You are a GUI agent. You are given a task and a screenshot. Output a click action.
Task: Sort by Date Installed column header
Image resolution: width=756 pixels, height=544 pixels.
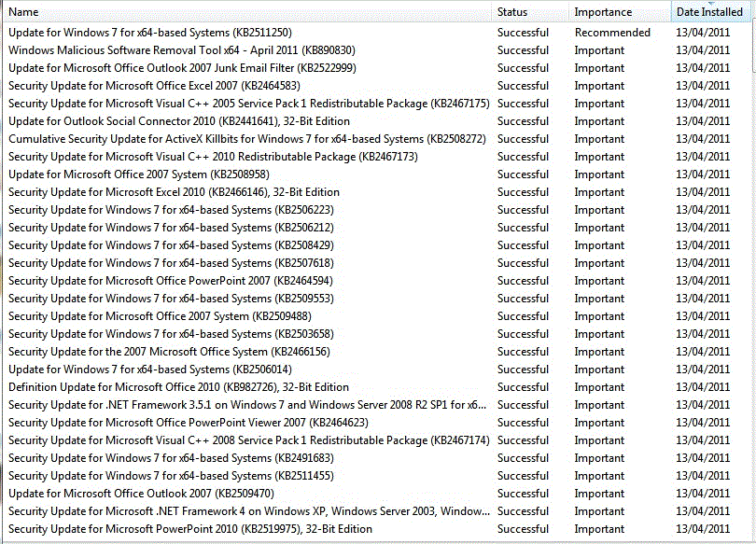click(709, 12)
